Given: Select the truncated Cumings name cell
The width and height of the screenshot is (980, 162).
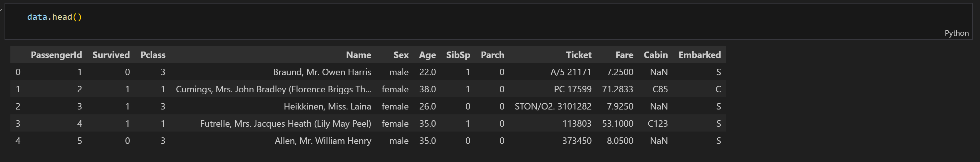Looking at the screenshot, I should point(273,89).
